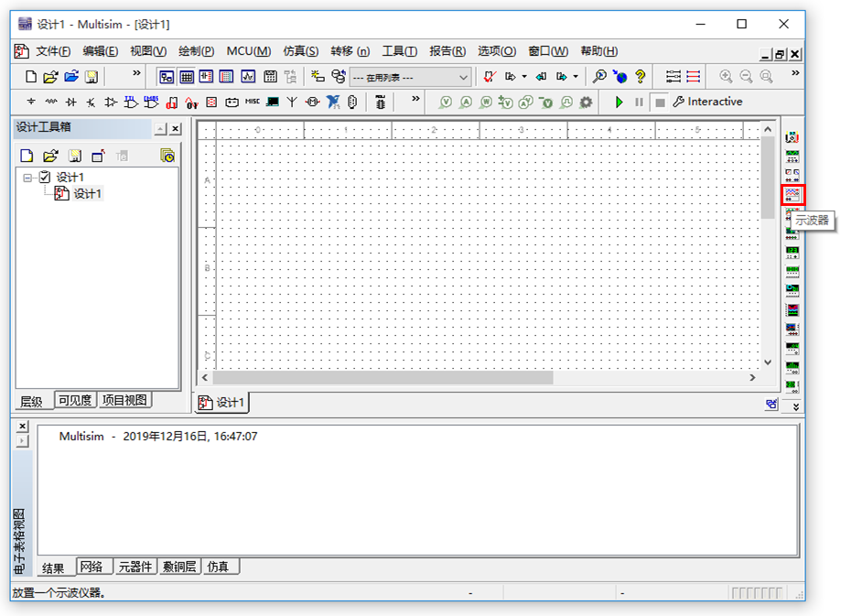Screen dimensions: 851x616
Task: Pause the simulation
Action: (x=639, y=102)
